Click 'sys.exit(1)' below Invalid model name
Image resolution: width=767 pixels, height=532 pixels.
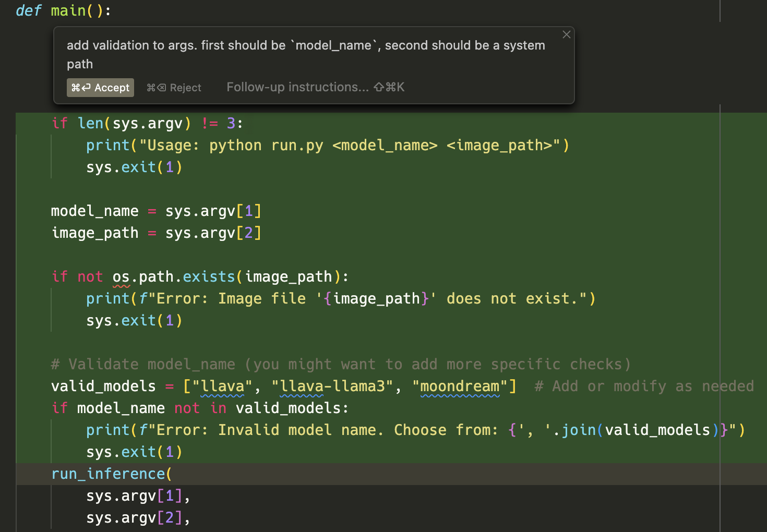tap(134, 452)
